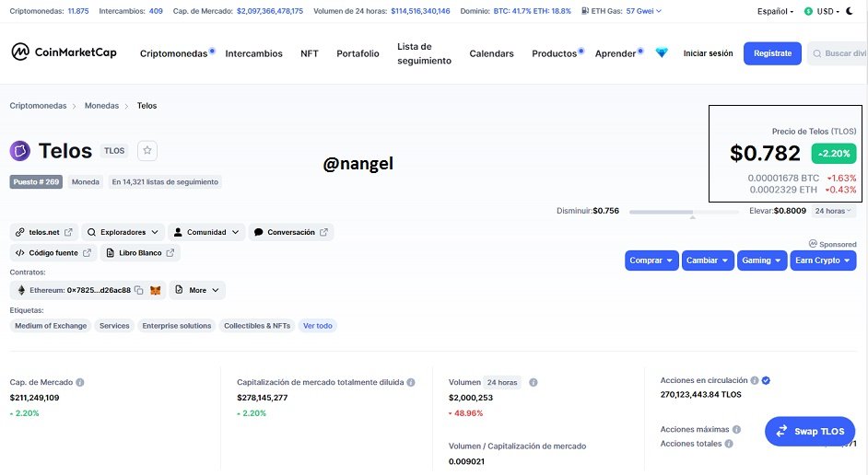868x475 pixels.
Task: Open the Intercambios menu
Action: point(253,53)
